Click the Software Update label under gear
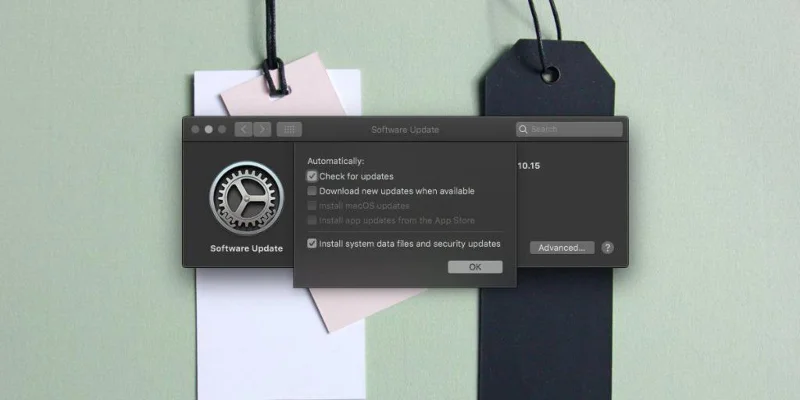 pos(246,249)
